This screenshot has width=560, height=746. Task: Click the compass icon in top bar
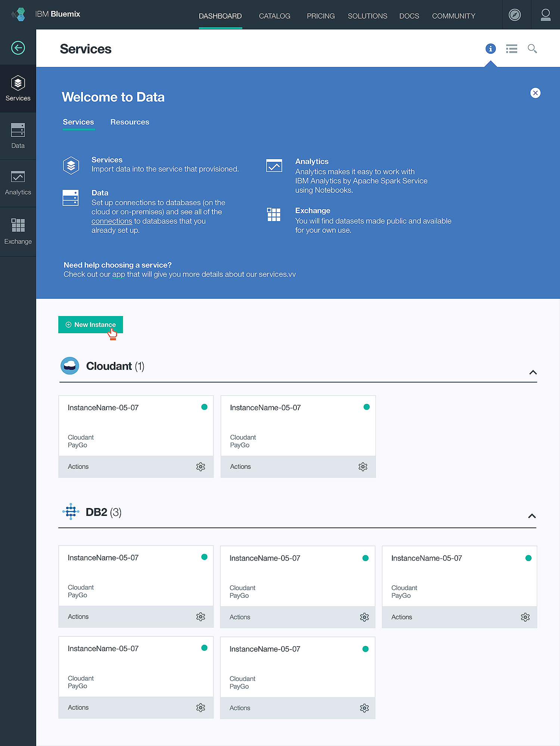point(515,15)
